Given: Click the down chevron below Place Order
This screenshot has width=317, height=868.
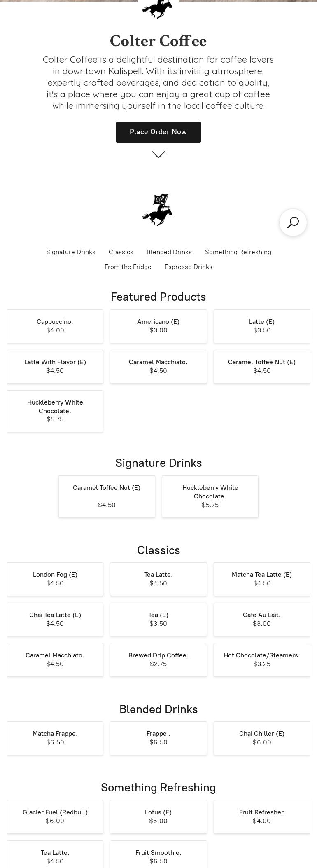Looking at the screenshot, I should 158,154.
